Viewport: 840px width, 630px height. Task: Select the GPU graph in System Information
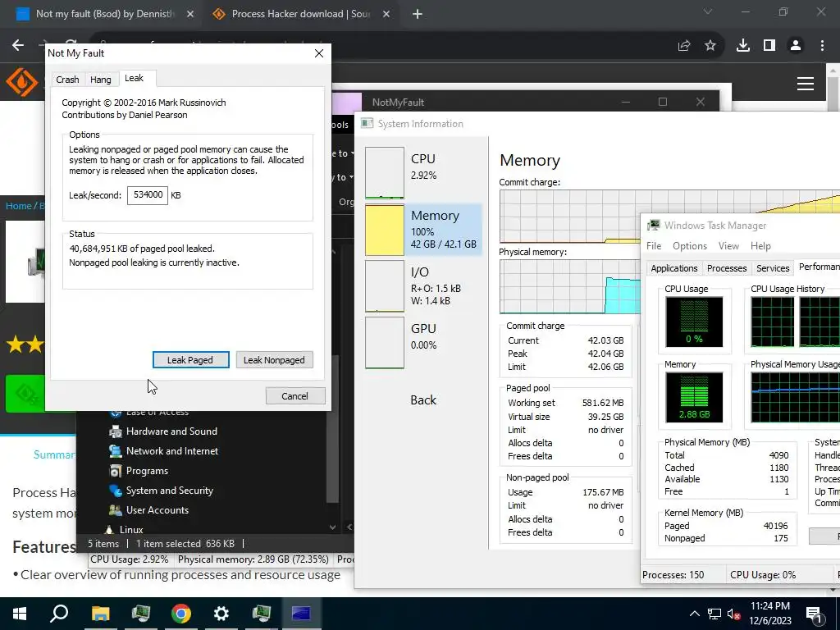click(x=385, y=343)
